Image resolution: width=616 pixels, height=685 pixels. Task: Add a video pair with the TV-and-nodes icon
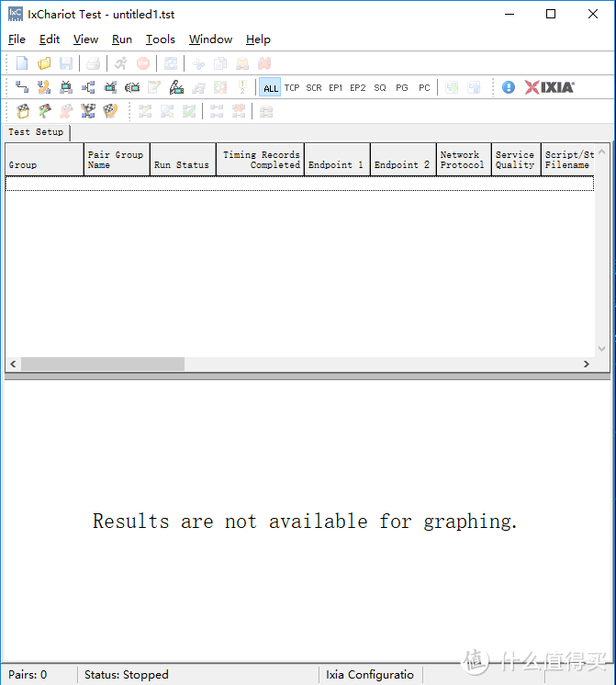[66, 87]
